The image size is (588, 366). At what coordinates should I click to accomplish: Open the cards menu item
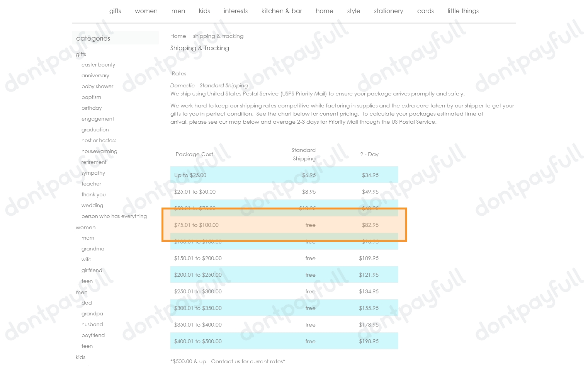point(425,11)
